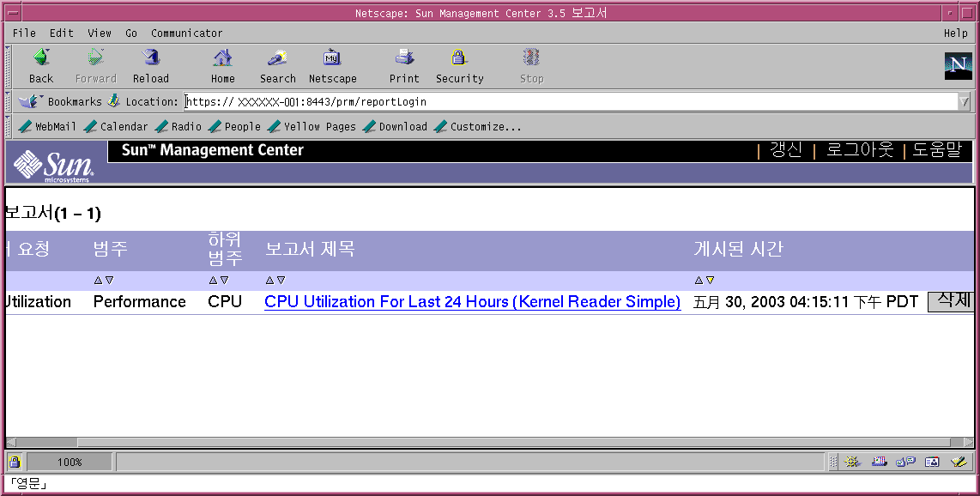This screenshot has height=496, width=980.
Task: Open Composer from component bar
Action: pyautogui.click(x=959, y=462)
